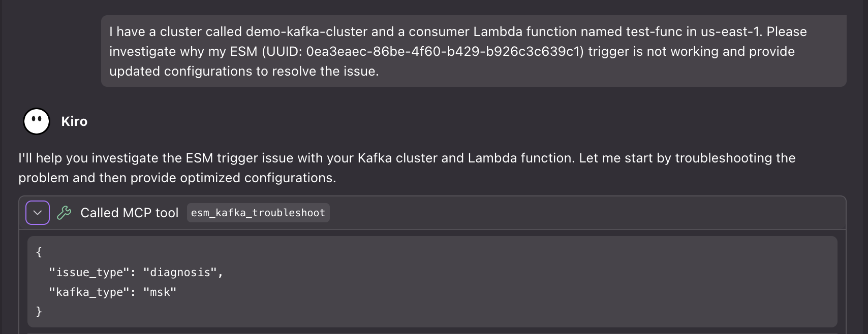Click the tool wrench icon in the call header
Viewport: 868px width, 334px height.
[63, 212]
